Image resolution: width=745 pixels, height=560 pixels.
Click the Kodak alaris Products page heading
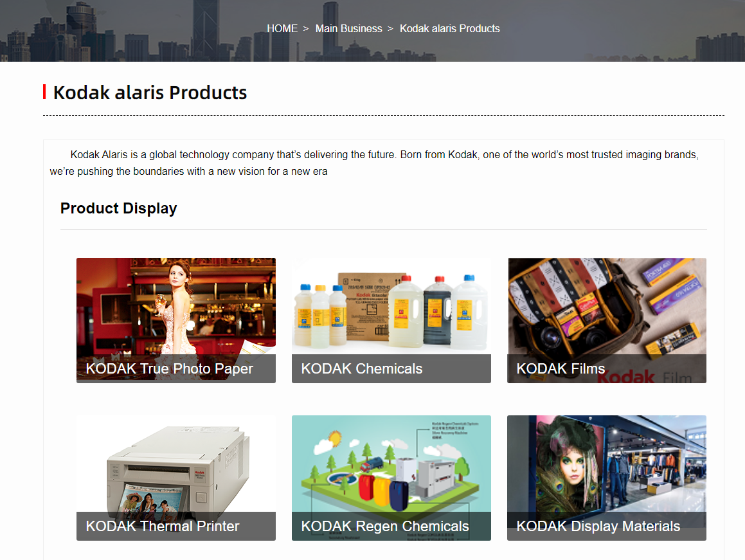tap(150, 93)
